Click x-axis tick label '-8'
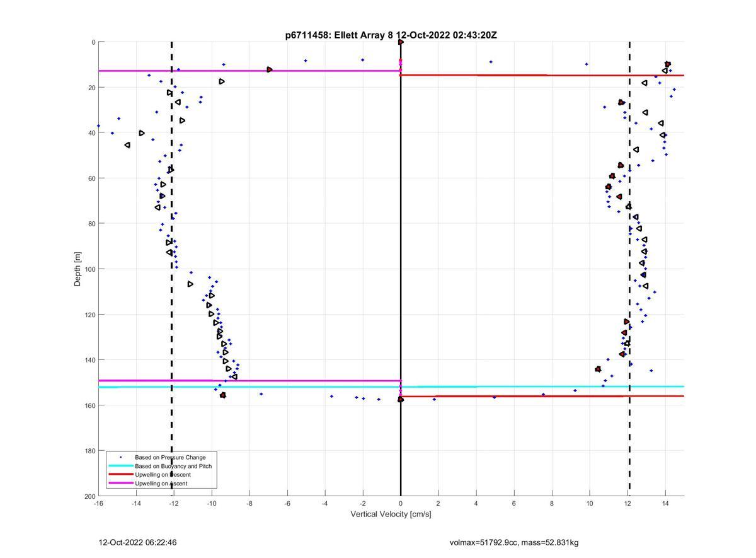This screenshot has height=558, width=756. 249,503
